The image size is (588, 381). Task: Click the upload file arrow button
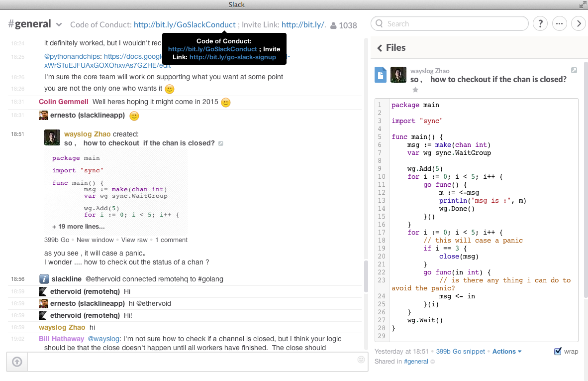coord(17,362)
